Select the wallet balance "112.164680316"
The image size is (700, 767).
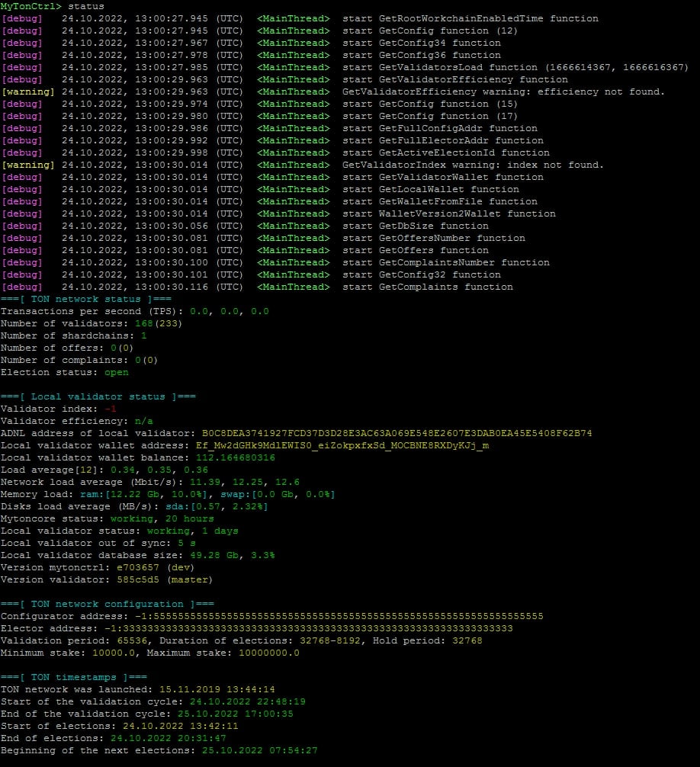tap(236, 458)
